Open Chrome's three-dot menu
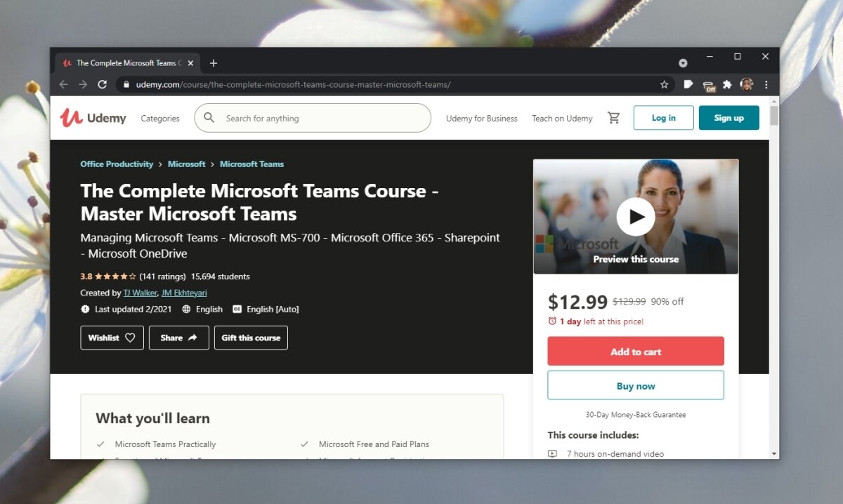The width and height of the screenshot is (843, 504). click(766, 84)
